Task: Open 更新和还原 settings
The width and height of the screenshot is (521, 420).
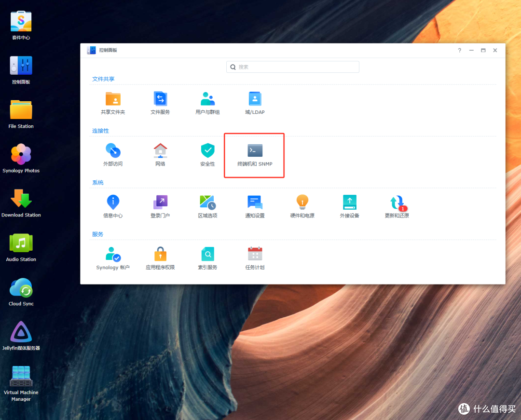Action: 397,207
